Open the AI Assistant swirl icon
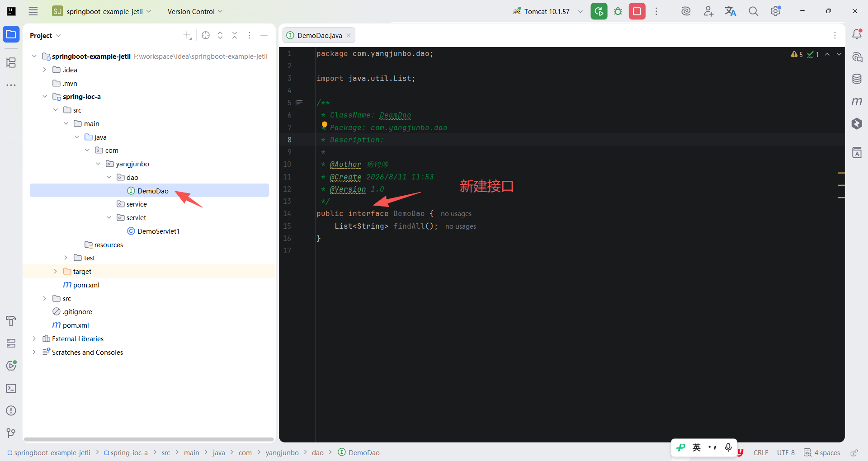Viewport: 868px width, 461px height. (x=686, y=11)
